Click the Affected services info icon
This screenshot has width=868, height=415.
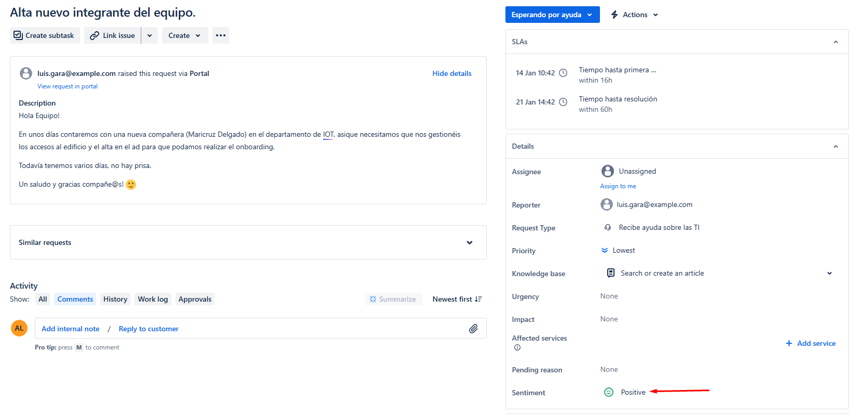pos(517,348)
